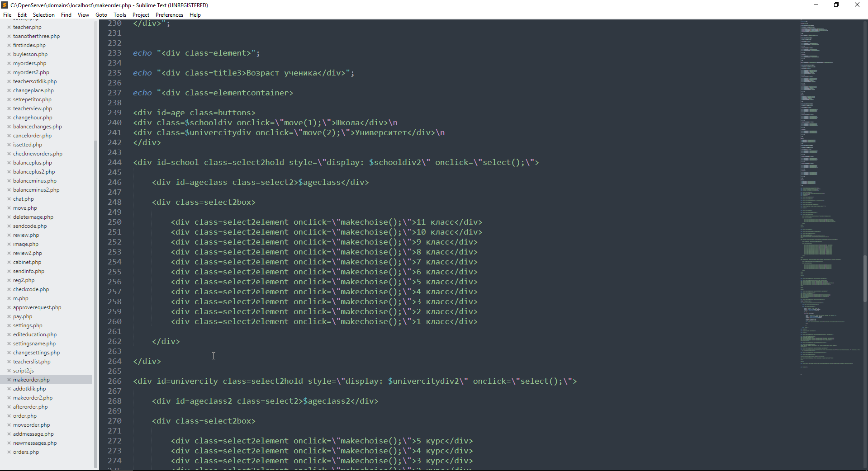Switch to newmessages.php
The height and width of the screenshot is (471, 868).
coord(35,443)
